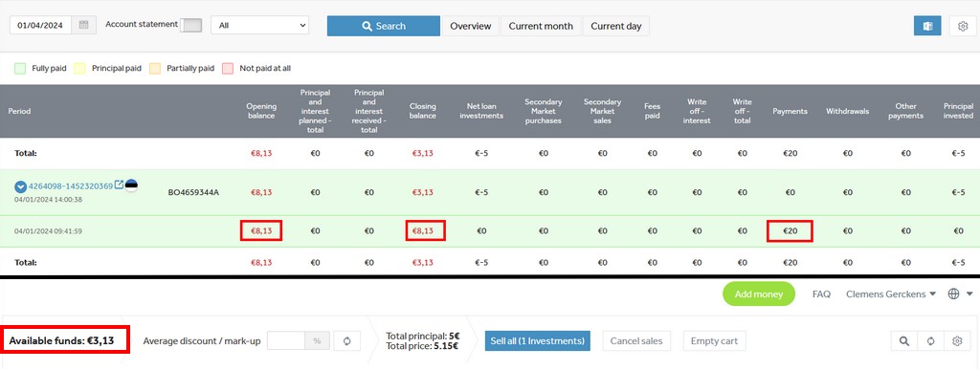The width and height of the screenshot is (980, 370).
Task: Click the Average discount / mark-up input field
Action: pos(285,340)
